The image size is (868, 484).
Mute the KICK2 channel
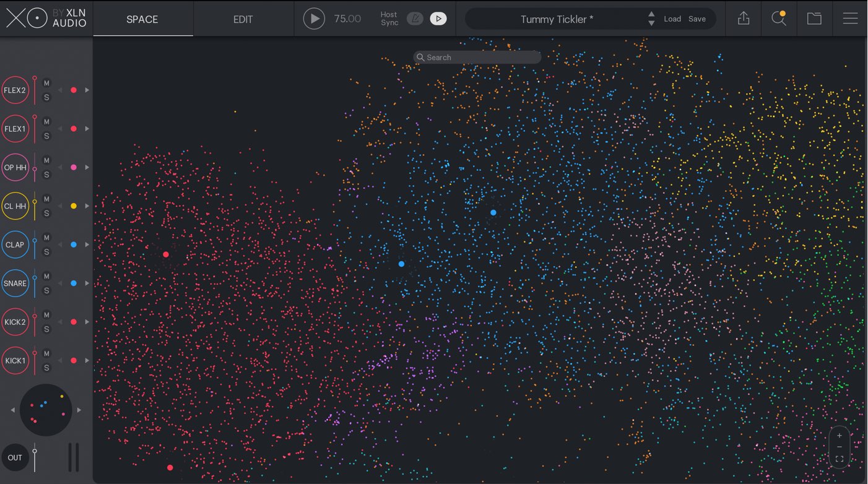pyautogui.click(x=46, y=315)
